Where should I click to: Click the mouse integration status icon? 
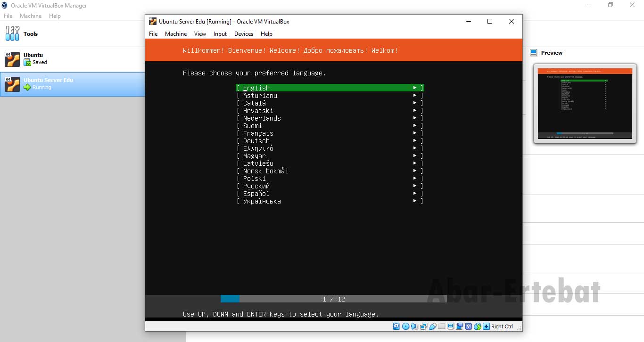pyautogui.click(x=478, y=326)
